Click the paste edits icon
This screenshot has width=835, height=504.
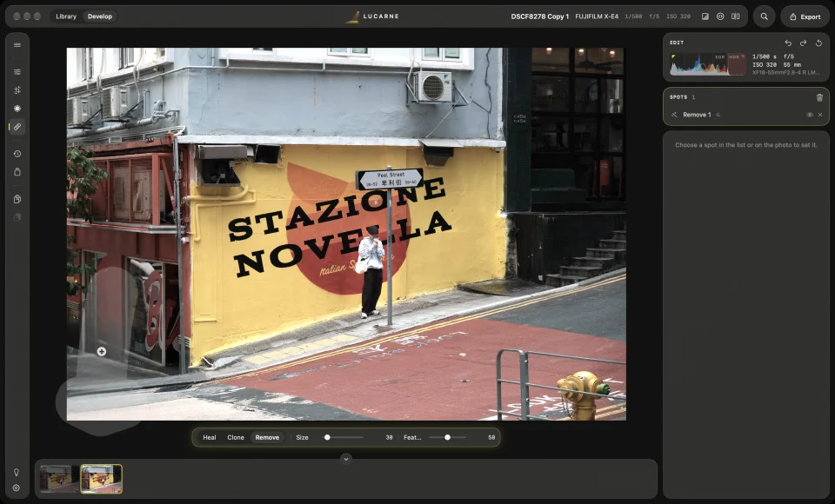click(x=17, y=217)
